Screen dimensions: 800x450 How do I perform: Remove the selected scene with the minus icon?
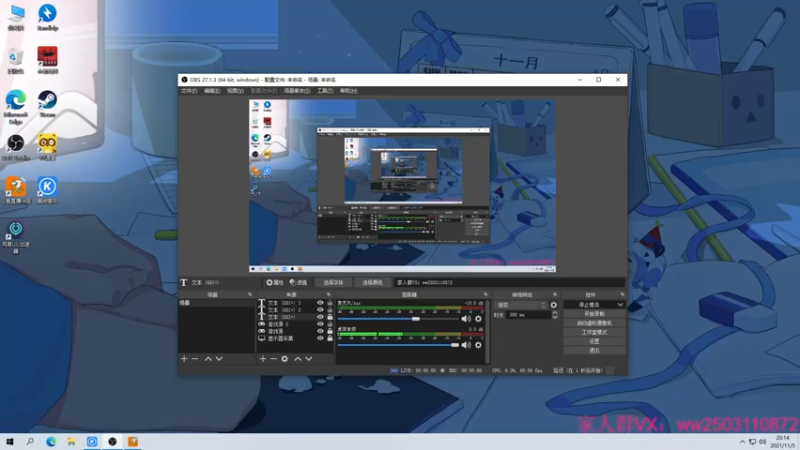pos(195,359)
